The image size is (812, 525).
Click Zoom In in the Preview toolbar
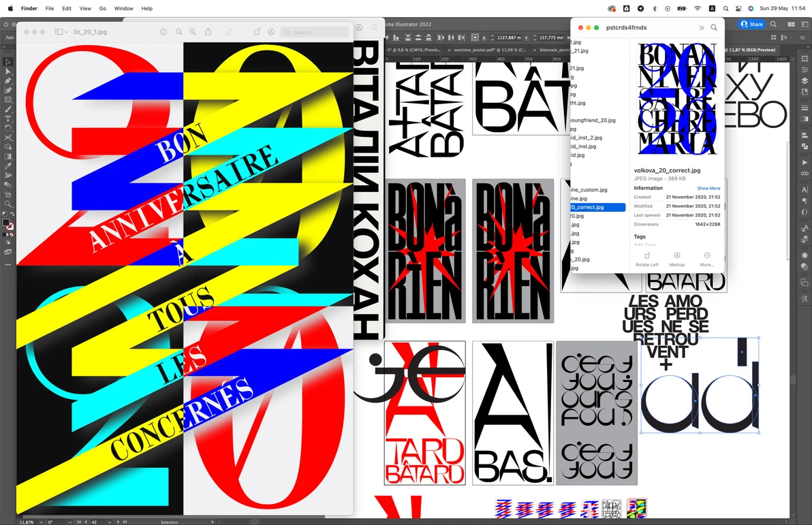click(x=193, y=32)
